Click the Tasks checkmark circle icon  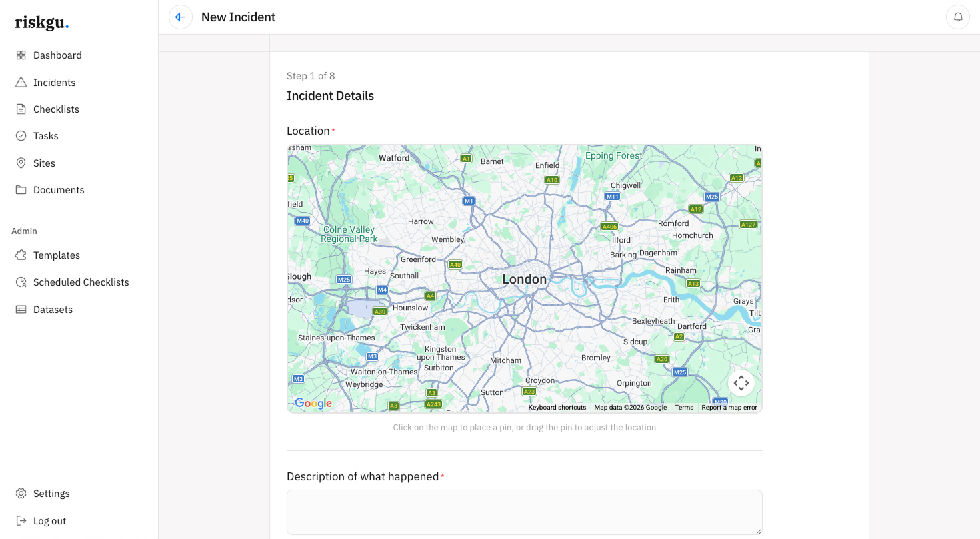pyautogui.click(x=21, y=136)
